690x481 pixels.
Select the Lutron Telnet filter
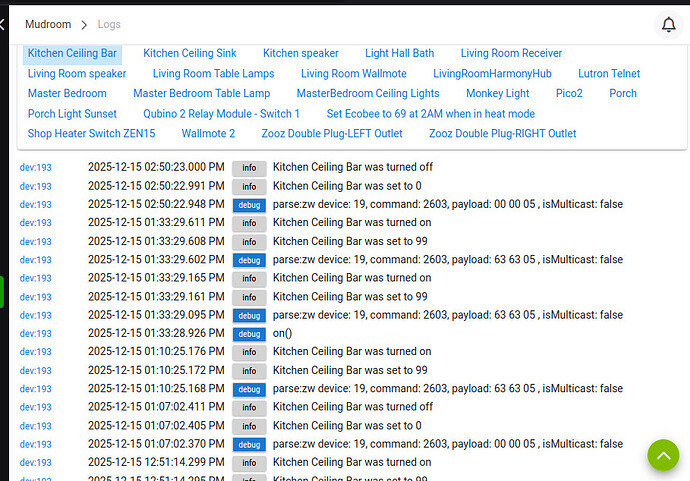[x=608, y=73]
